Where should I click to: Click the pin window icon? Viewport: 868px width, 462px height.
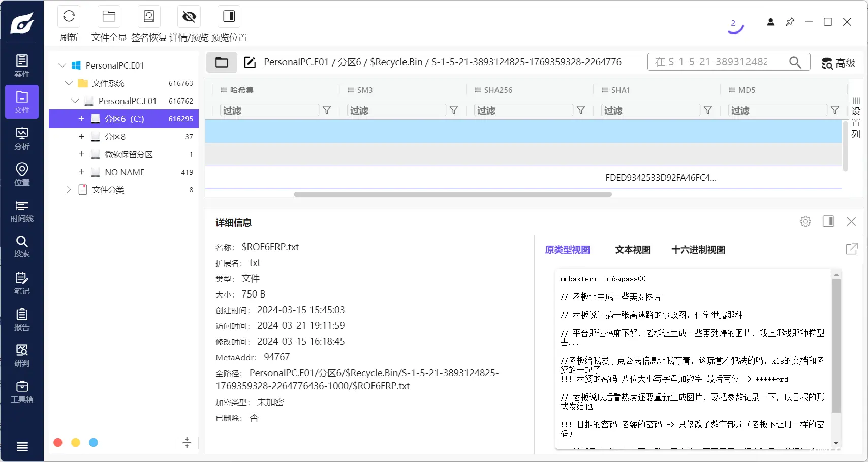[790, 22]
